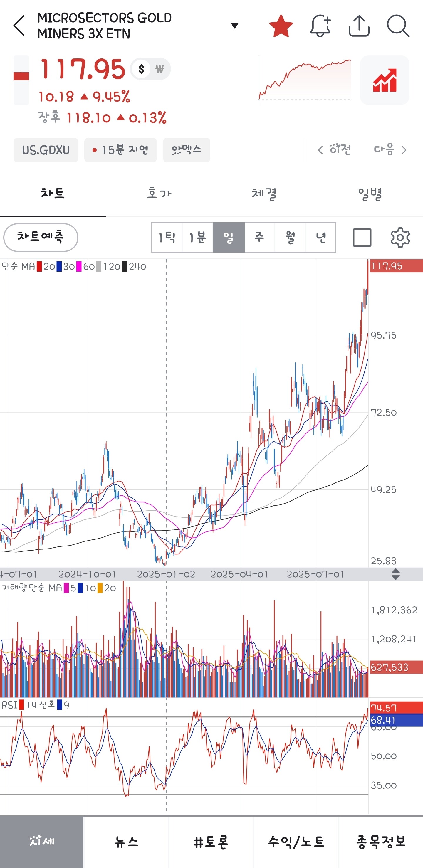Open the 일별 tab
423x868 pixels.
(370, 194)
